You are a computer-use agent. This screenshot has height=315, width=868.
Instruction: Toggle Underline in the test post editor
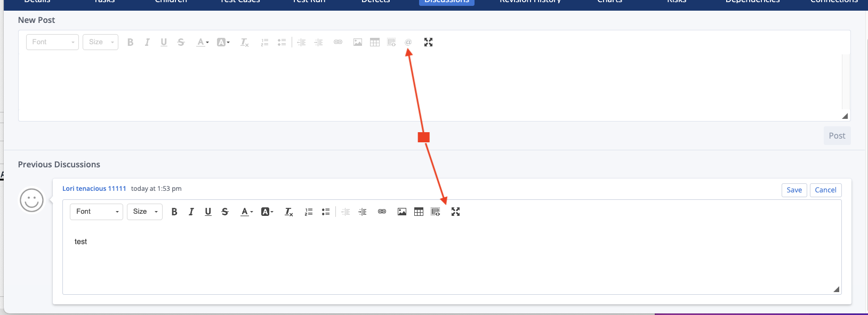(208, 212)
